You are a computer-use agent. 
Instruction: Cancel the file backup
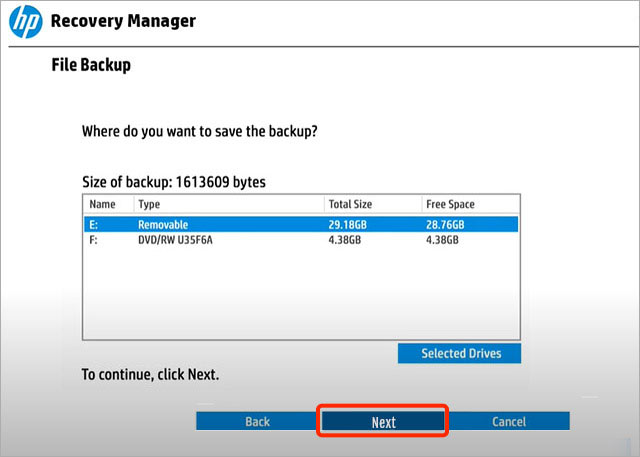pyautogui.click(x=509, y=421)
